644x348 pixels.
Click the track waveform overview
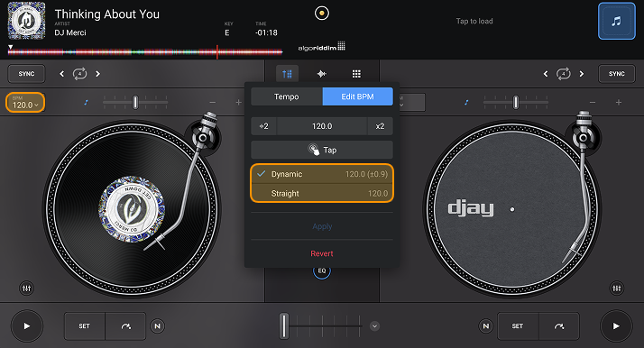click(145, 52)
